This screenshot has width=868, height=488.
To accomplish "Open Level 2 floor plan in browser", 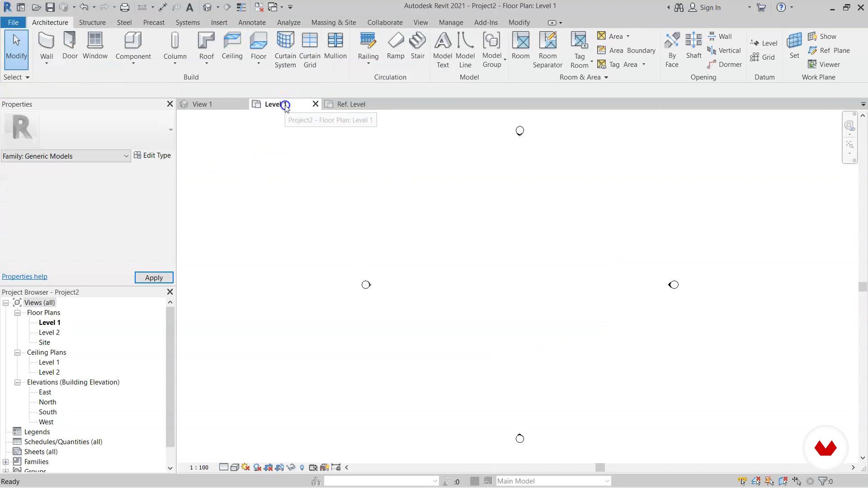I will click(x=49, y=333).
